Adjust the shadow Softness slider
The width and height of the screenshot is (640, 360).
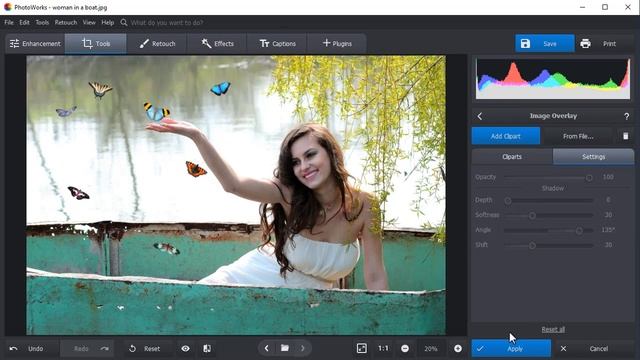click(x=549, y=215)
